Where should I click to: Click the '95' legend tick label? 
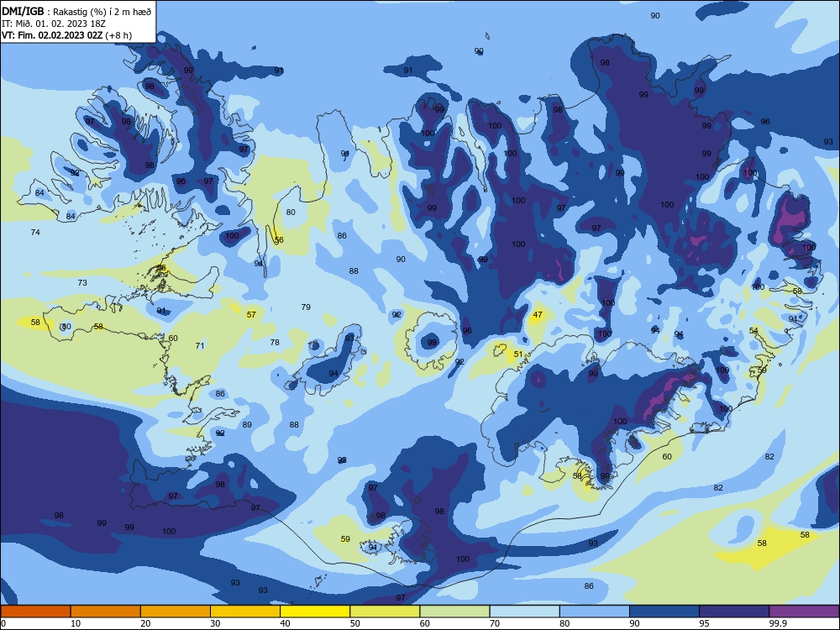pyautogui.click(x=704, y=623)
